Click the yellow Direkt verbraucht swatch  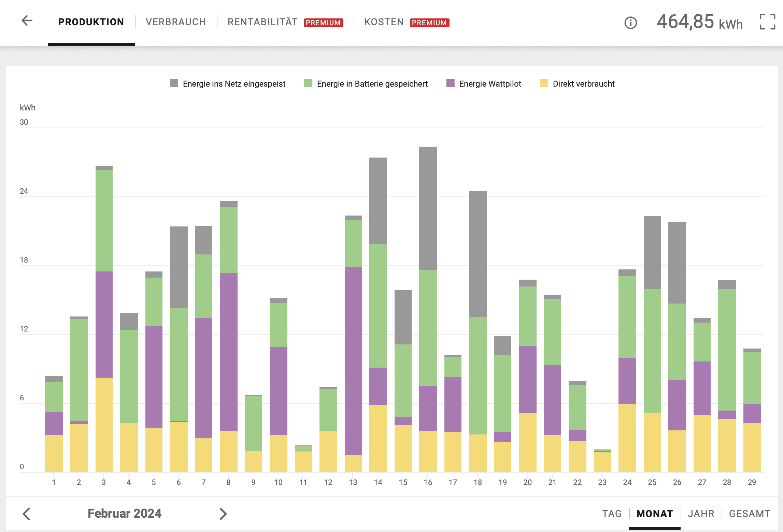(x=544, y=83)
